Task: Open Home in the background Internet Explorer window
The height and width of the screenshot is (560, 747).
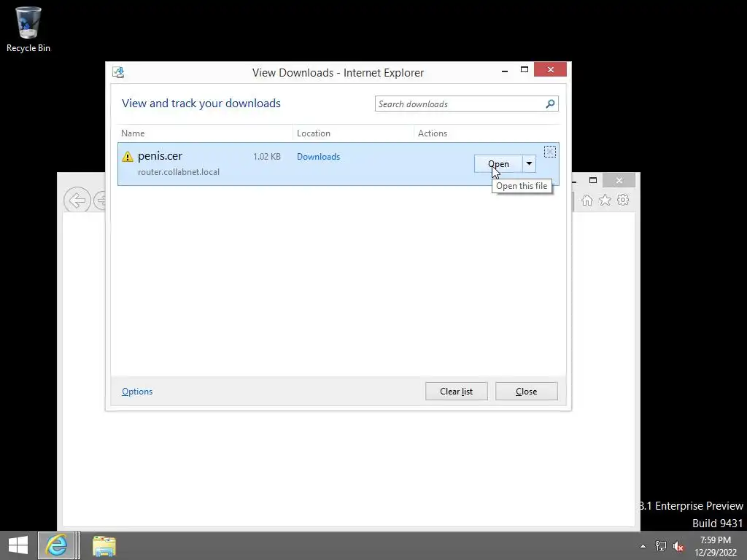Action: tap(587, 200)
